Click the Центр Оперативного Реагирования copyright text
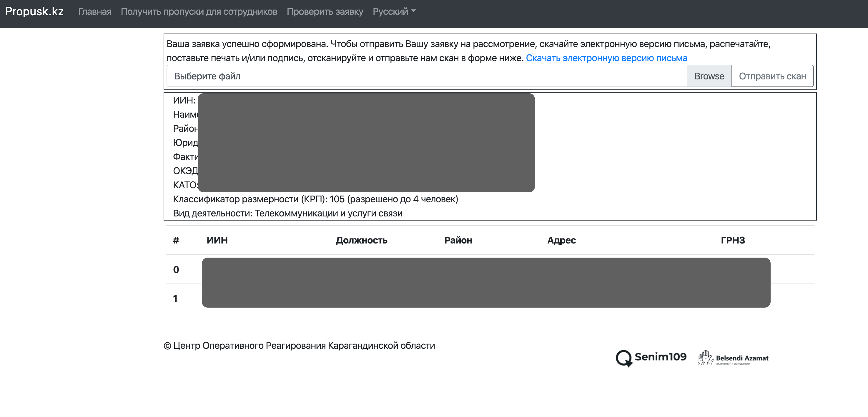Image resolution: width=868 pixels, height=417 pixels. [299, 346]
